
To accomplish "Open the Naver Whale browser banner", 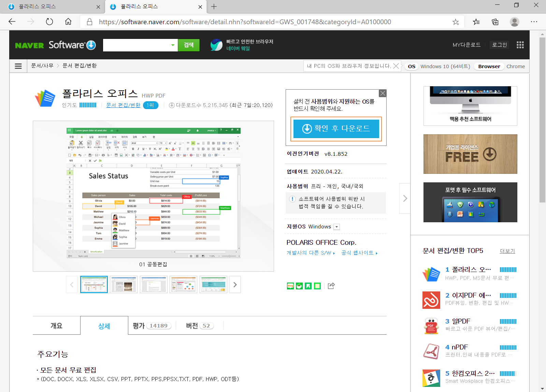I will [242, 45].
